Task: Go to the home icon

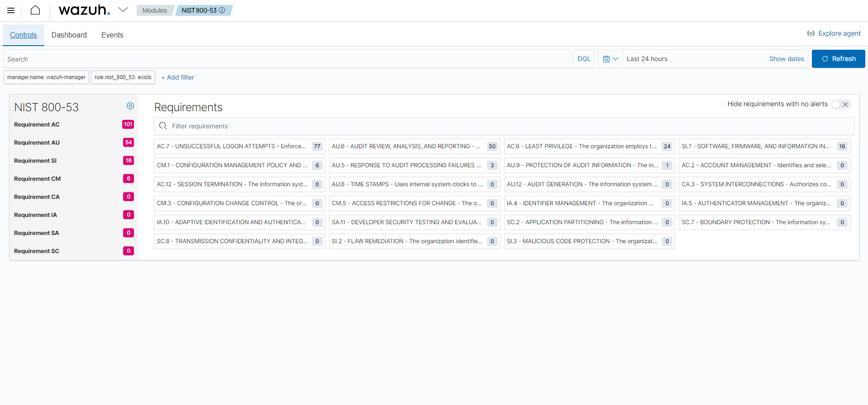Action: point(35,10)
